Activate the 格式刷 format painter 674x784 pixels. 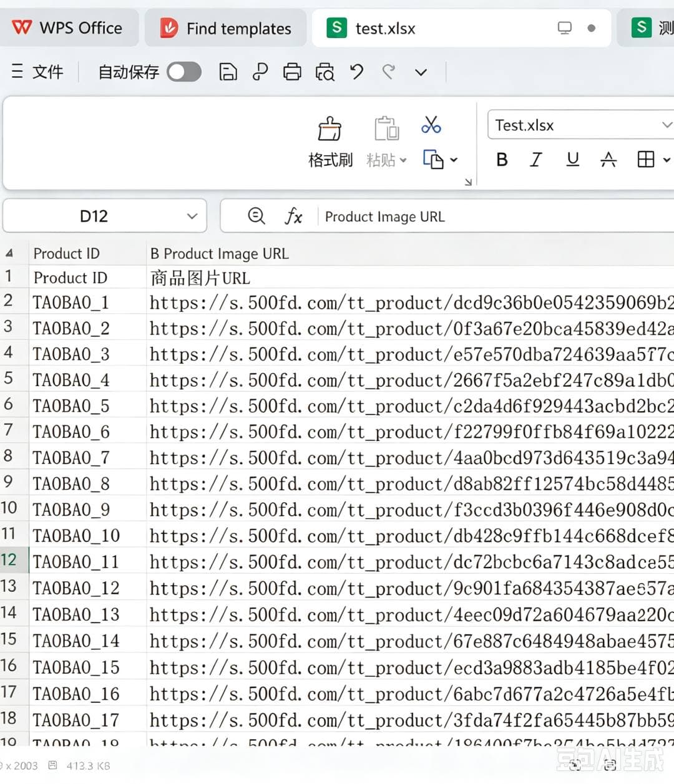point(330,143)
